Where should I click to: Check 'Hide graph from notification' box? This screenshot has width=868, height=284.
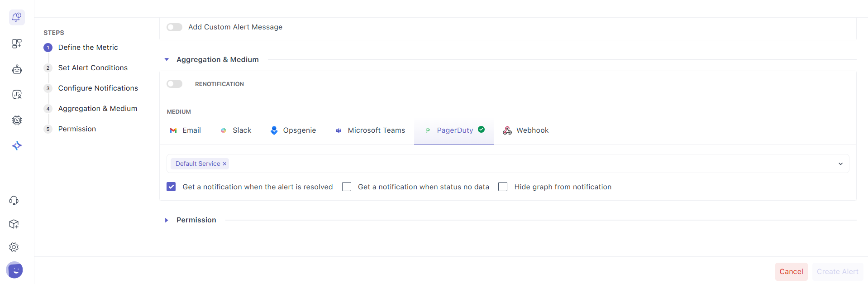(503, 187)
